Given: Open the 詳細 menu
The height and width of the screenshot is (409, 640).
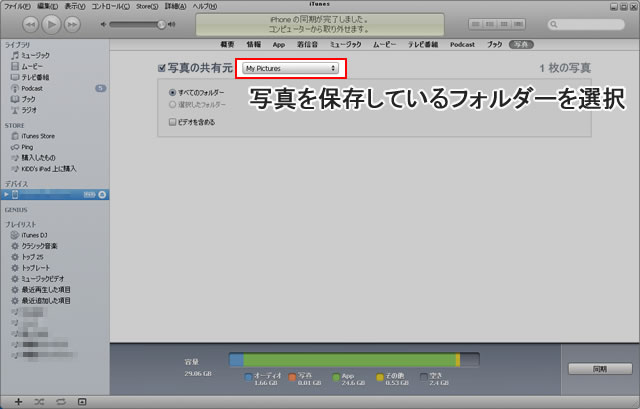Looking at the screenshot, I should (176, 7).
